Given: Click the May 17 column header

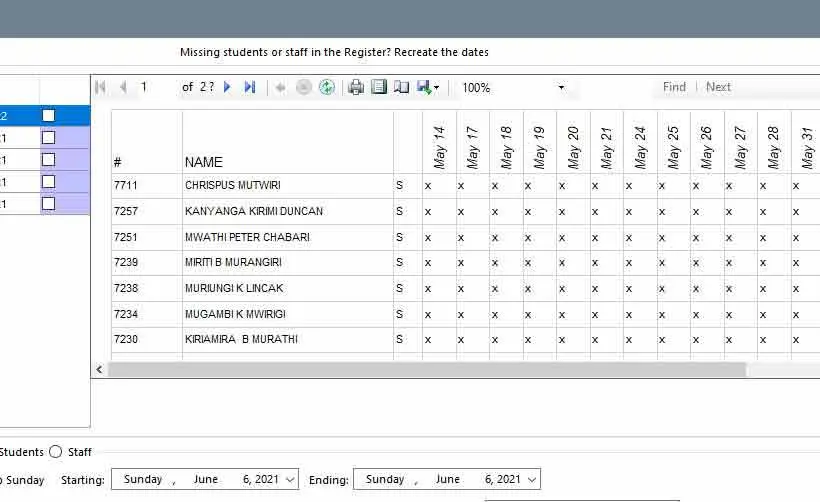Looking at the screenshot, I should [x=472, y=147].
